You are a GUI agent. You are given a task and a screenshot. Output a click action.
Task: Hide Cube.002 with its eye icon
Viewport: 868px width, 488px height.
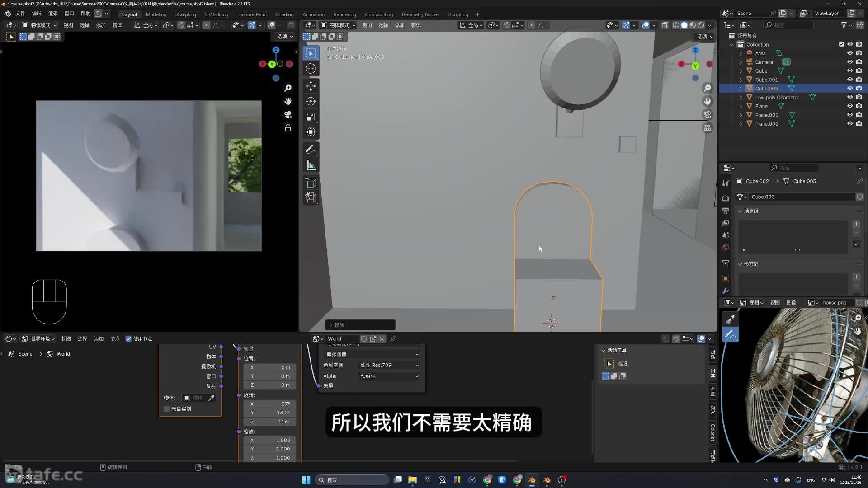850,89
